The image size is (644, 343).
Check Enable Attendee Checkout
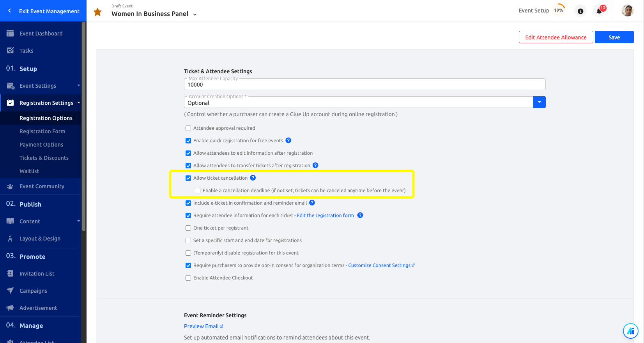pyautogui.click(x=188, y=278)
